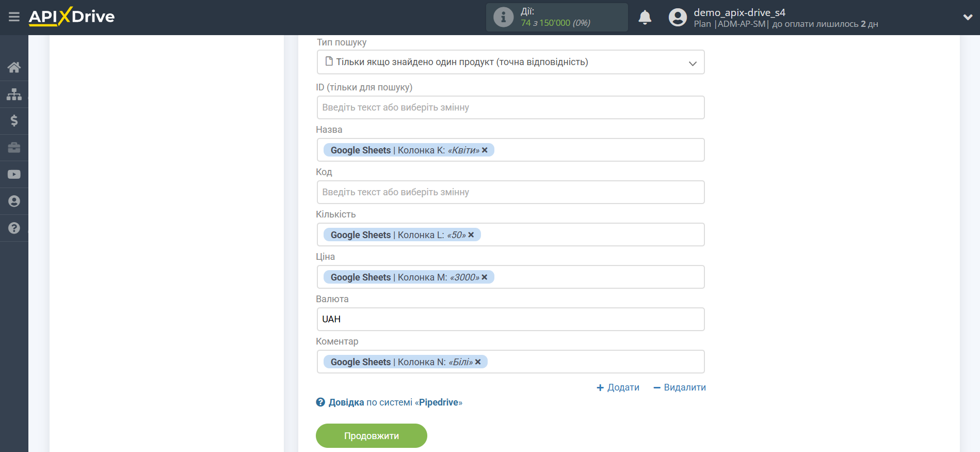Open the briefcase services icon
The image size is (980, 452).
coord(14,148)
